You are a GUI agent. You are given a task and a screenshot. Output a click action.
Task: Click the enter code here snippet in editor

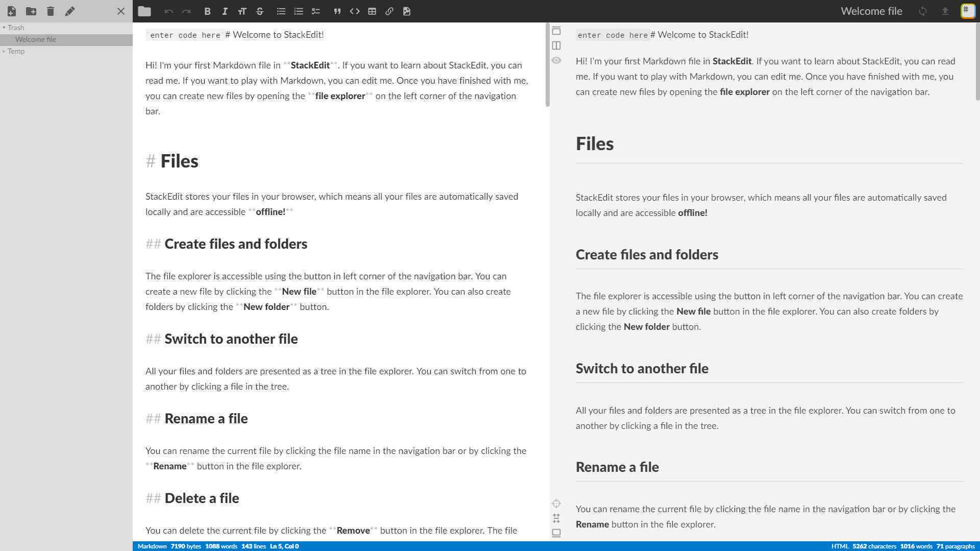[x=185, y=35]
